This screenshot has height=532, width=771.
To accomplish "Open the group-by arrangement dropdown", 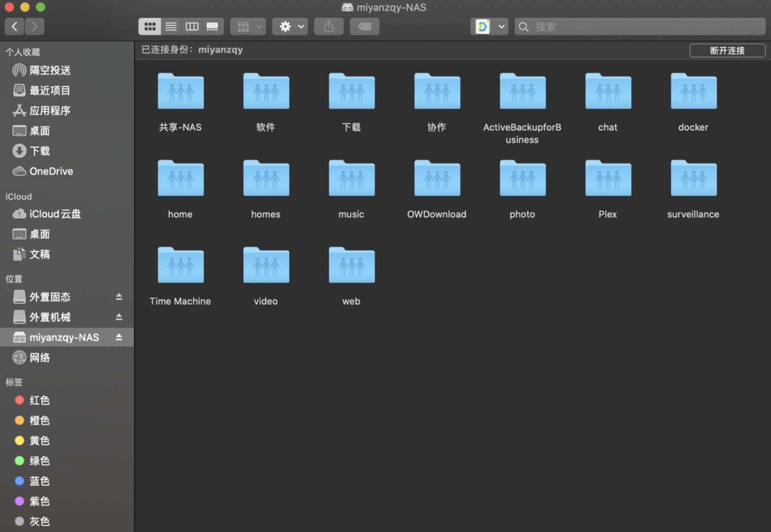I will coord(248,27).
